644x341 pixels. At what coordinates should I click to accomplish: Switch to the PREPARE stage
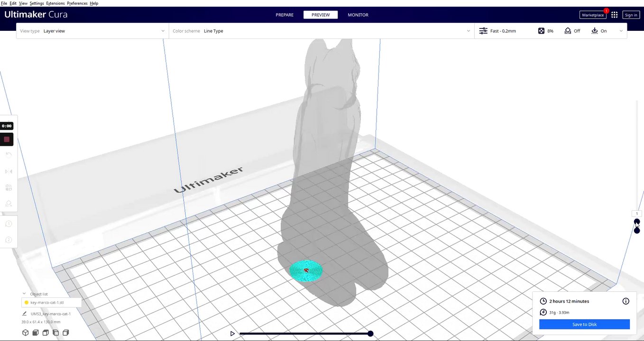285,15
